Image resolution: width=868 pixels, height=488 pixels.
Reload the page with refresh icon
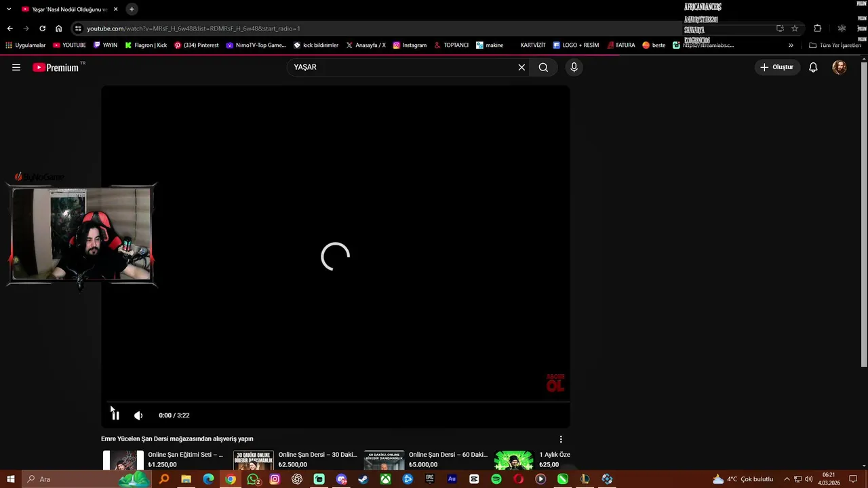click(x=42, y=28)
